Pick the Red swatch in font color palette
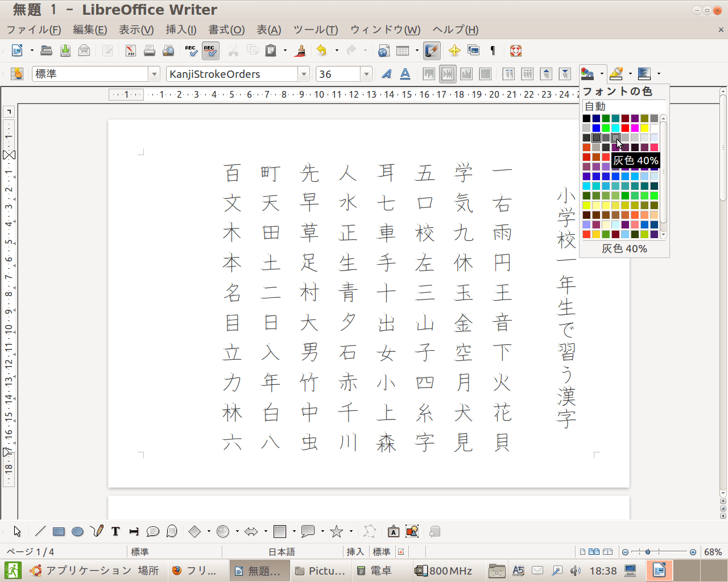The width and height of the screenshot is (728, 582). 625,128
